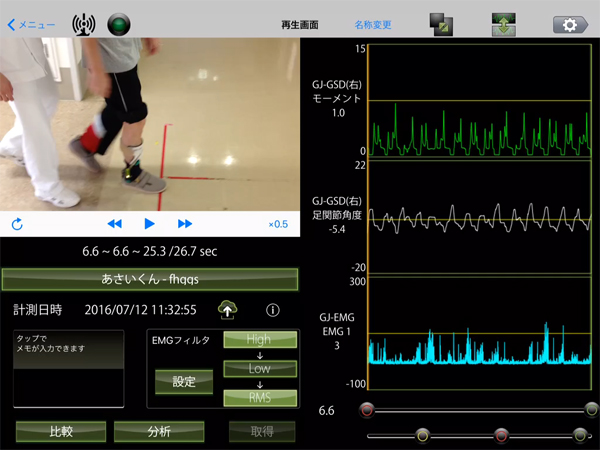
Task: Tap the 足関節角度 ankle angle chart
Action: coord(479,217)
